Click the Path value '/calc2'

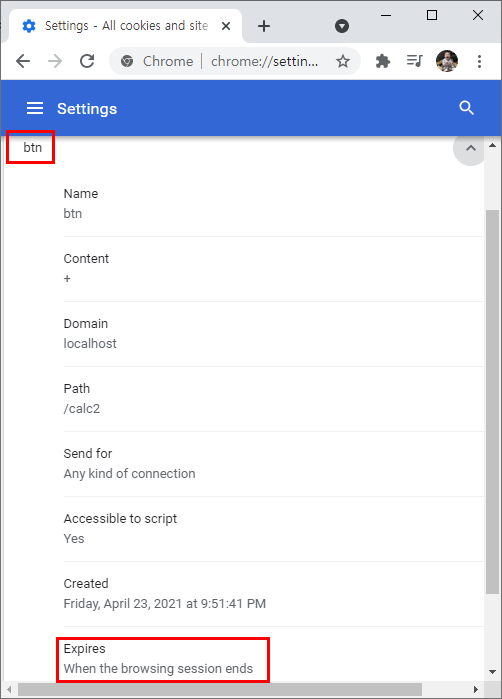point(82,409)
